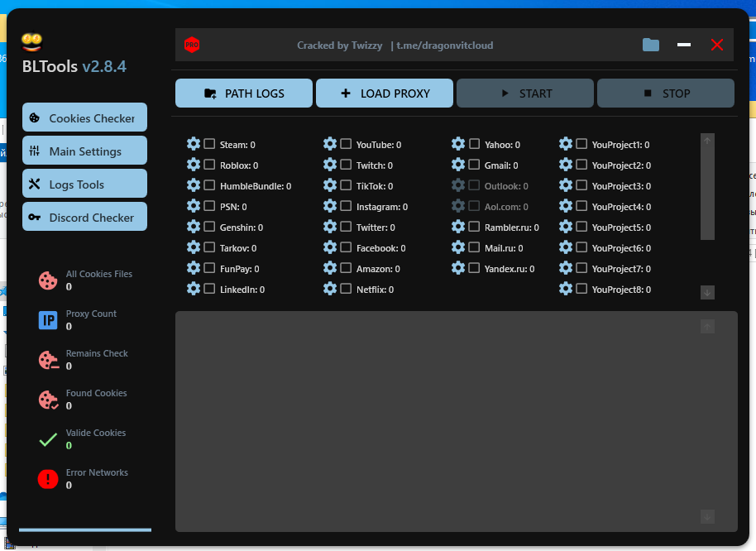Check the Netflix checkbox
Viewport: 756px width, 551px height.
pos(346,289)
